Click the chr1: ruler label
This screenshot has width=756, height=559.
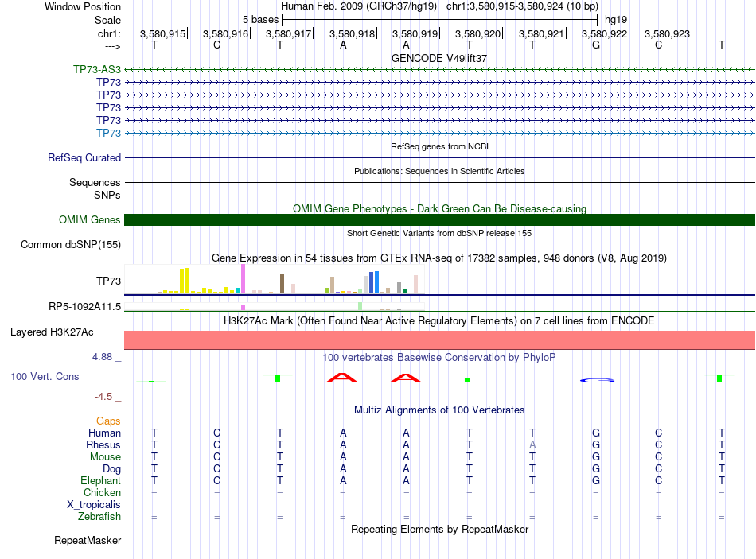coord(110,33)
